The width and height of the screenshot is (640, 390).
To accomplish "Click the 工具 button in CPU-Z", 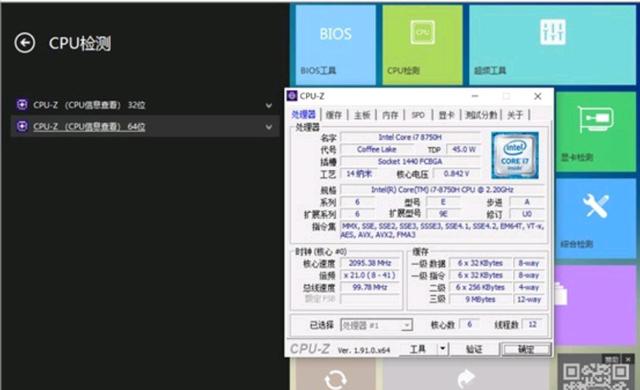I will [x=418, y=349].
